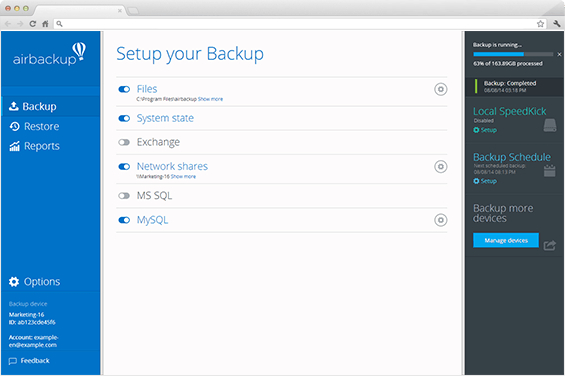Click the browser forward arrow
565x376 pixels.
pyautogui.click(x=20, y=24)
